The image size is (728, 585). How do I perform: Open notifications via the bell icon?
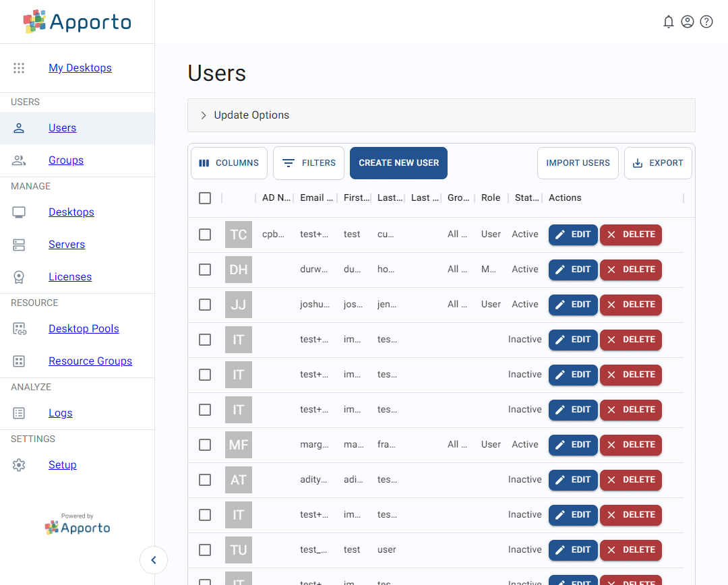click(x=669, y=22)
